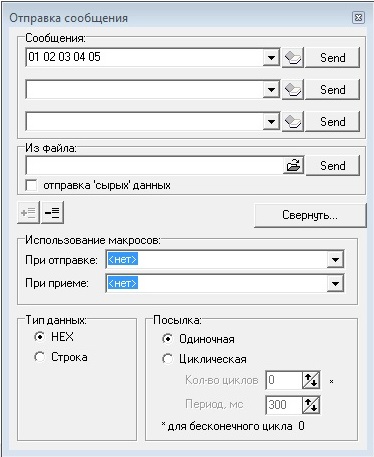
Task: Click the Период, мс spinner arrows
Action: [311, 405]
